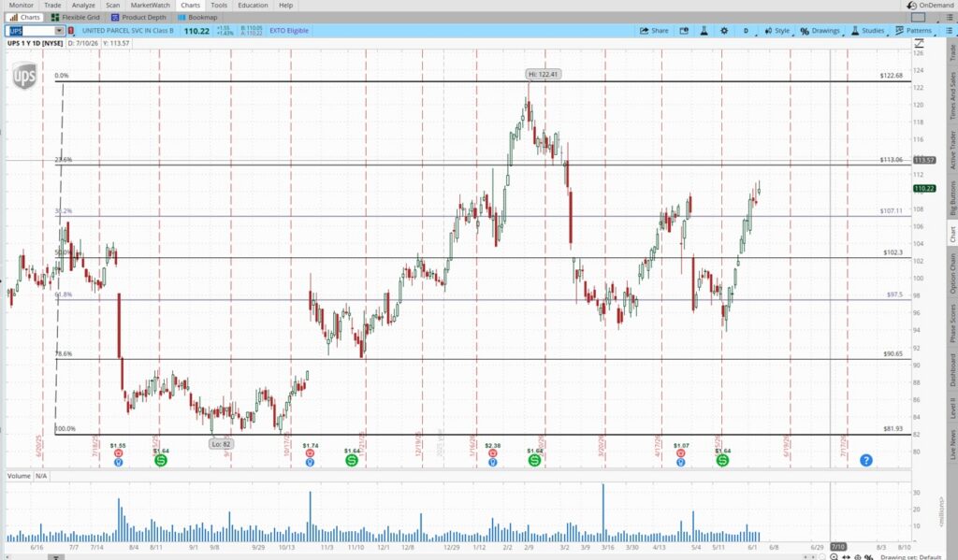Screen dimensions: 958x560
Task: Select the active drawing tool icon above price axis
Action: [x=919, y=43]
